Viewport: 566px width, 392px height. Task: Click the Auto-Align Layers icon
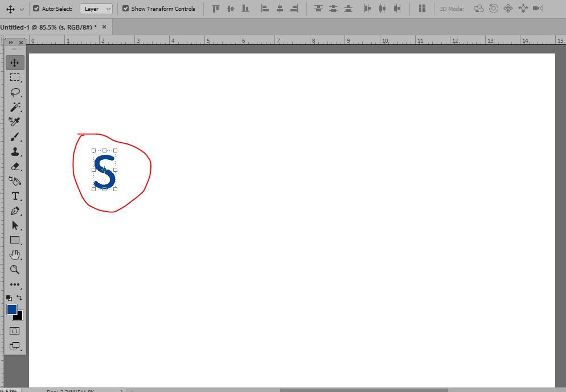pyautogui.click(x=422, y=9)
